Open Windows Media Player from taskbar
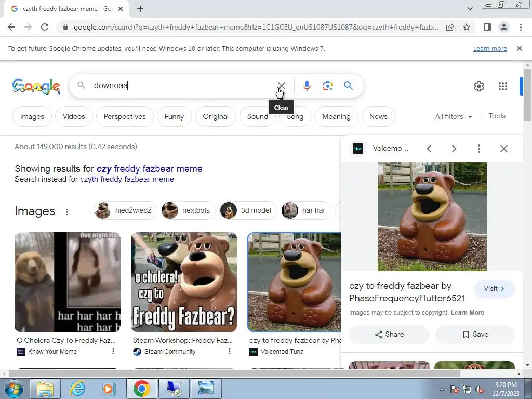The width and height of the screenshot is (532, 399). coord(108,389)
